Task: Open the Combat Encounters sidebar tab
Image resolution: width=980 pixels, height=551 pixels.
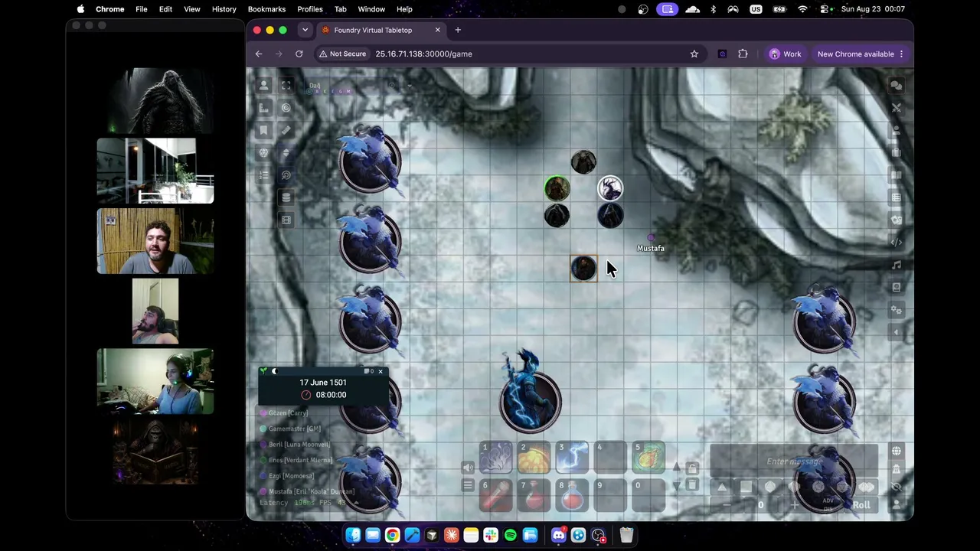Action: pyautogui.click(x=897, y=108)
